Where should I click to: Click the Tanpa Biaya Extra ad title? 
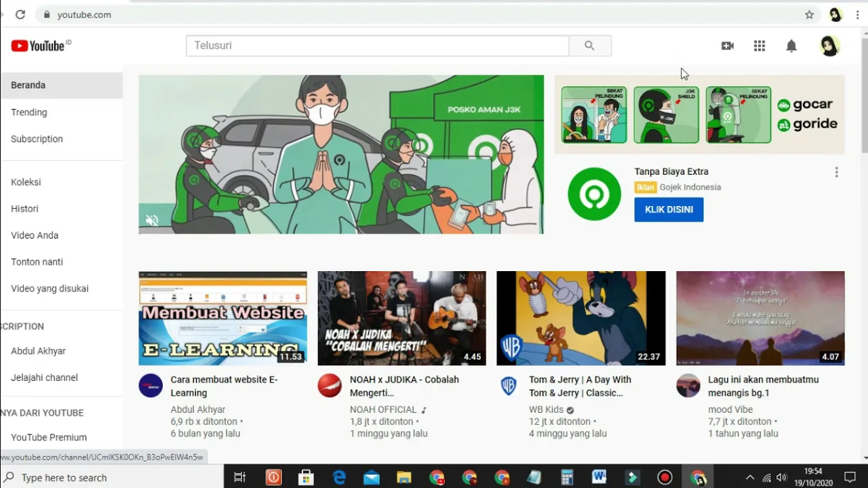pos(671,171)
